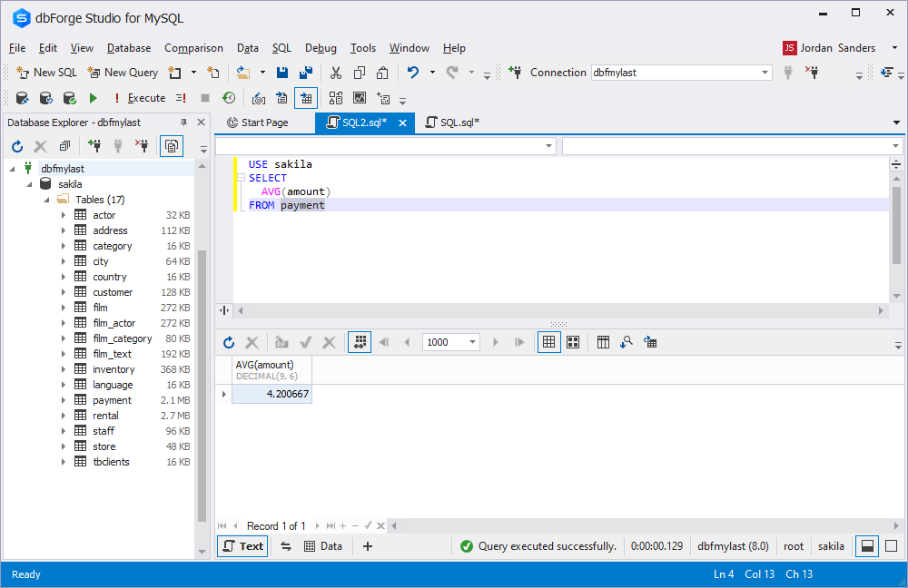
Task: Switch to the SQL.sql* tab
Action: [x=451, y=122]
